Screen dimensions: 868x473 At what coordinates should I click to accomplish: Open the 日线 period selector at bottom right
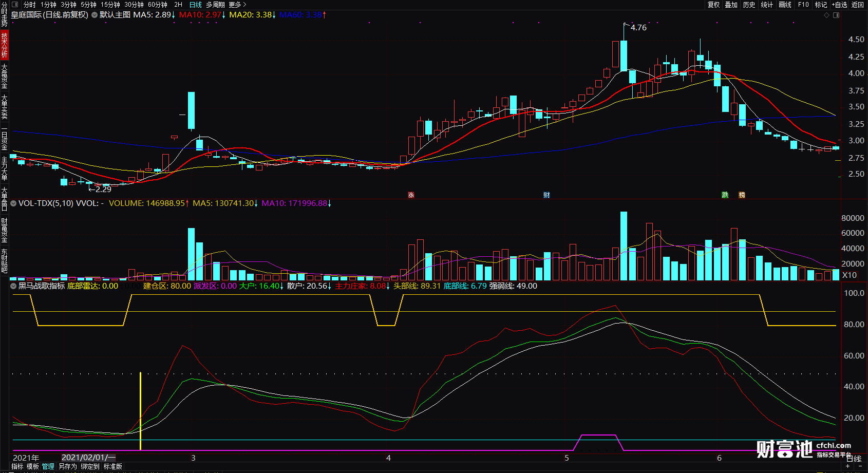click(x=854, y=459)
